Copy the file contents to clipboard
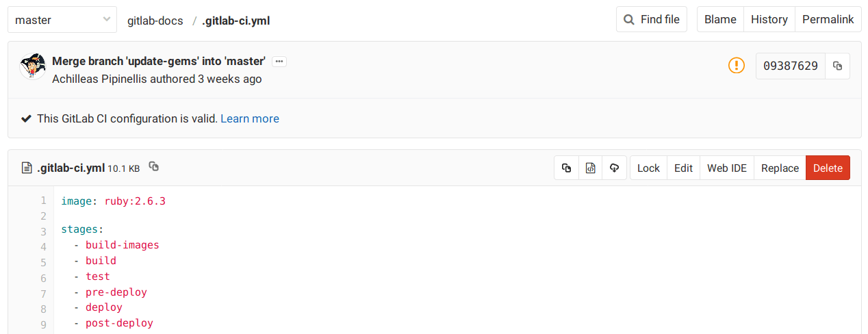868x334 pixels. [566, 168]
